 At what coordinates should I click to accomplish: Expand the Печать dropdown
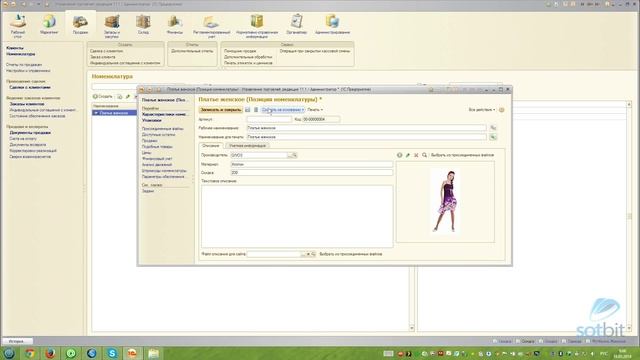pyautogui.click(x=315, y=110)
